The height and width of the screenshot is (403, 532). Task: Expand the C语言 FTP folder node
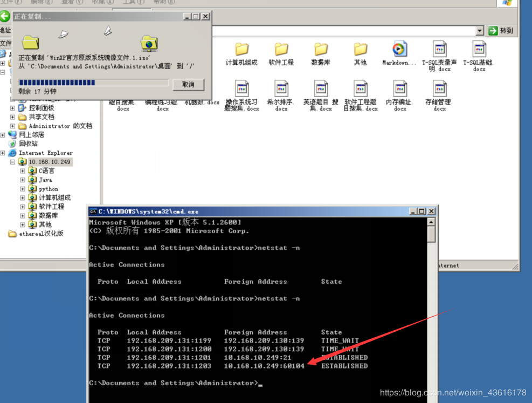click(23, 171)
